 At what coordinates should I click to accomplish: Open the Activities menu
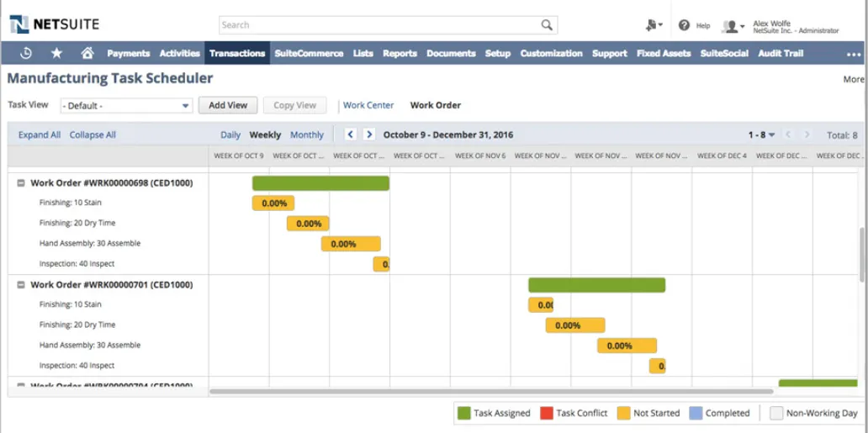[x=180, y=53]
